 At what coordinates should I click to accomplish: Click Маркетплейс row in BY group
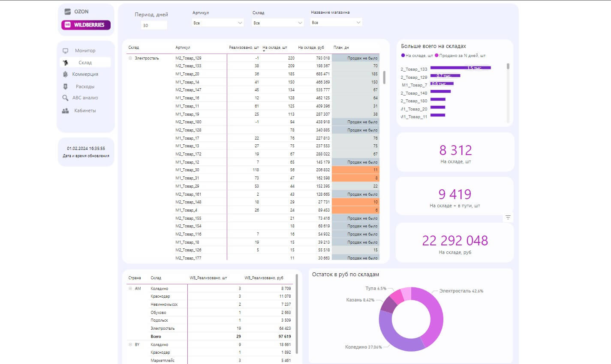point(221,361)
